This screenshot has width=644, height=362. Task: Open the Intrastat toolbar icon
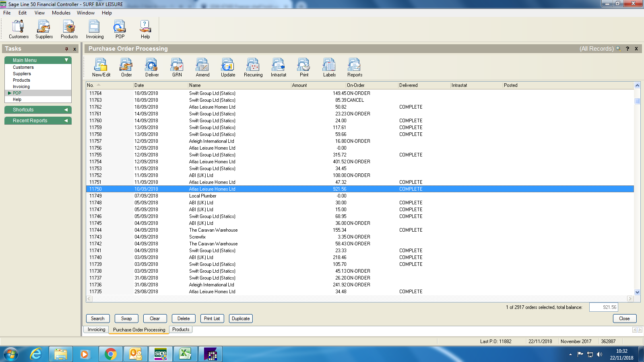tap(278, 67)
